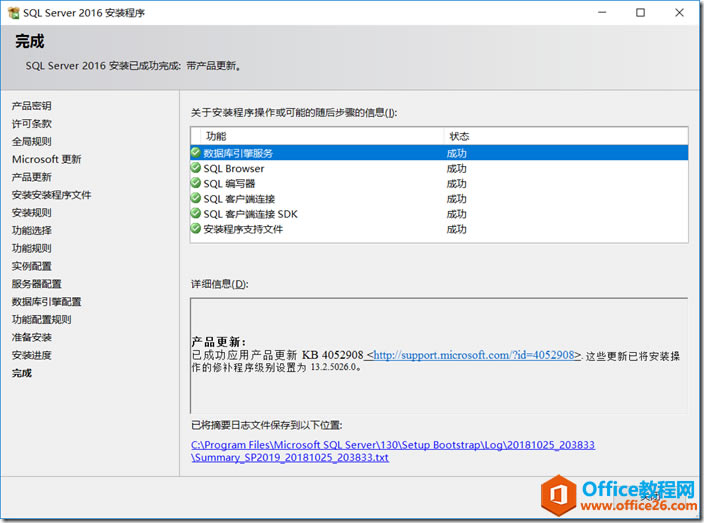The image size is (704, 523).
Task: Click the 准备安装 step in sidebar
Action: coord(31,338)
